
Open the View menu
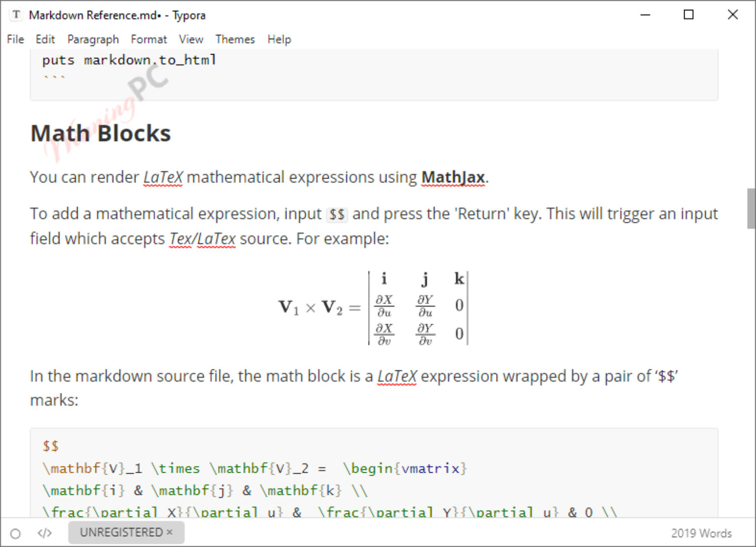tap(191, 39)
